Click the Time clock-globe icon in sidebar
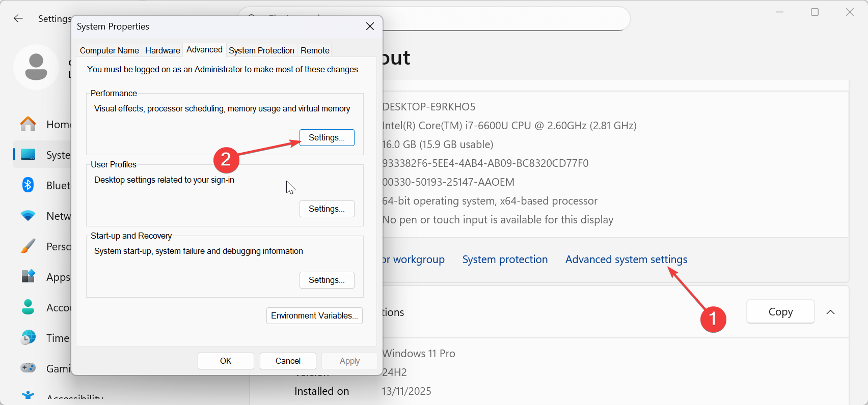 click(28, 337)
